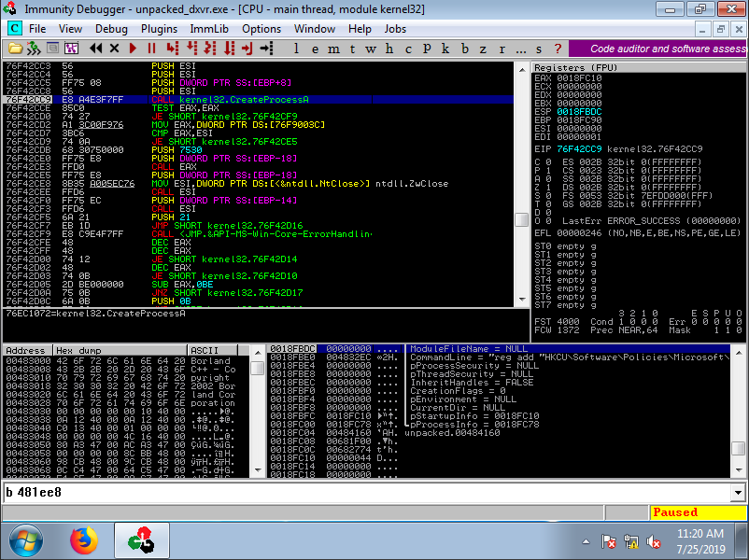Show CPU window via 'c' button
The image size is (749, 560).
(x=408, y=49)
